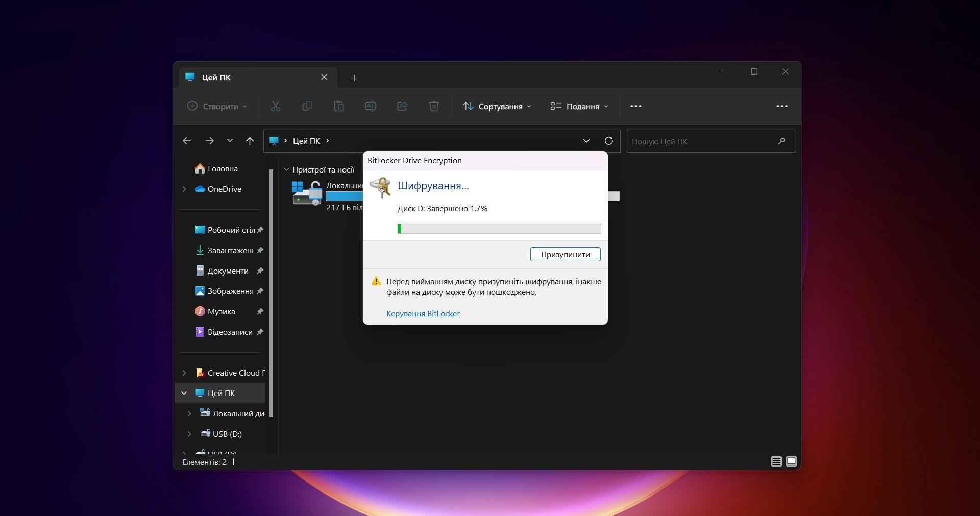The width and height of the screenshot is (980, 516).
Task: Click the encryption progress bar
Action: (x=499, y=229)
